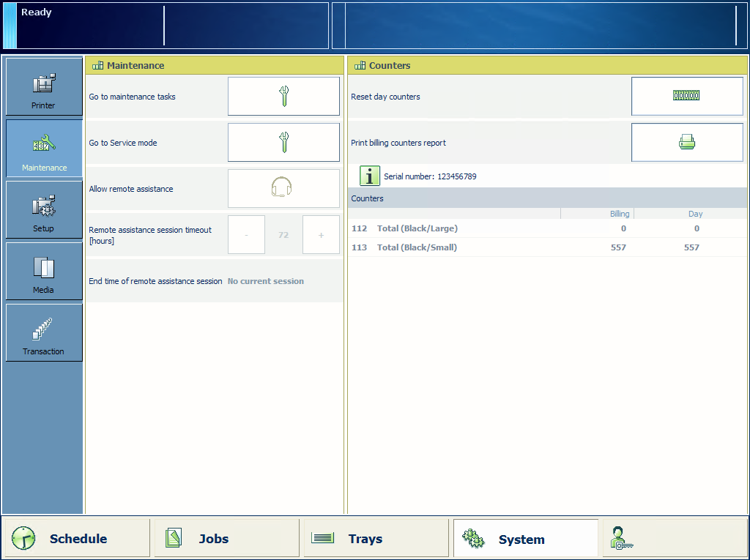Click the serial number info icon
This screenshot has height=560, width=750.
pyautogui.click(x=370, y=176)
